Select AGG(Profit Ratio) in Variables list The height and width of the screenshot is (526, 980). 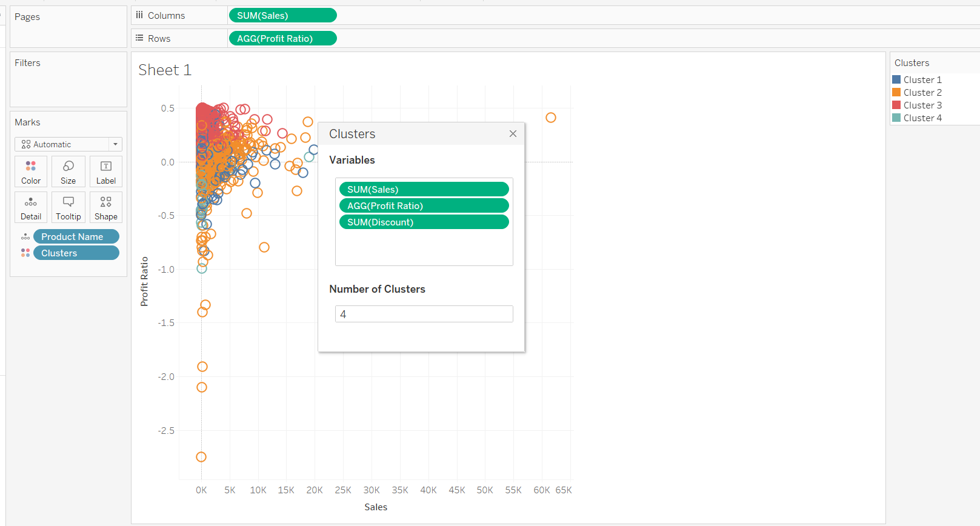[424, 206]
